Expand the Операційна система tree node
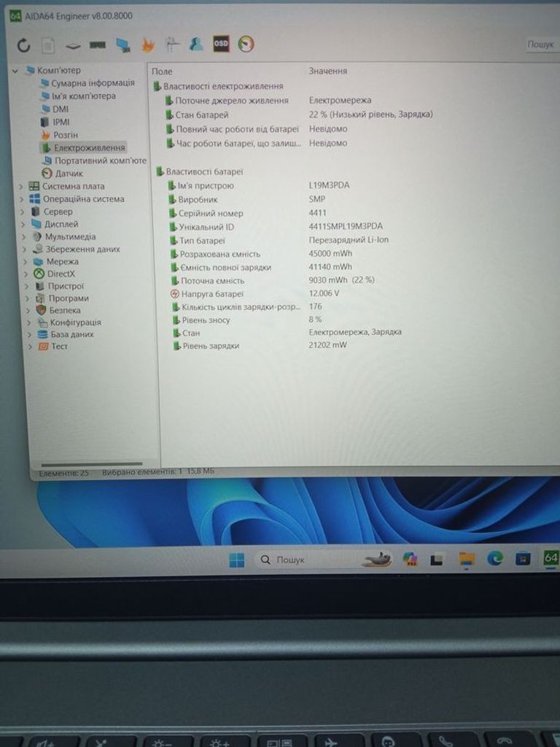 pyautogui.click(x=21, y=199)
